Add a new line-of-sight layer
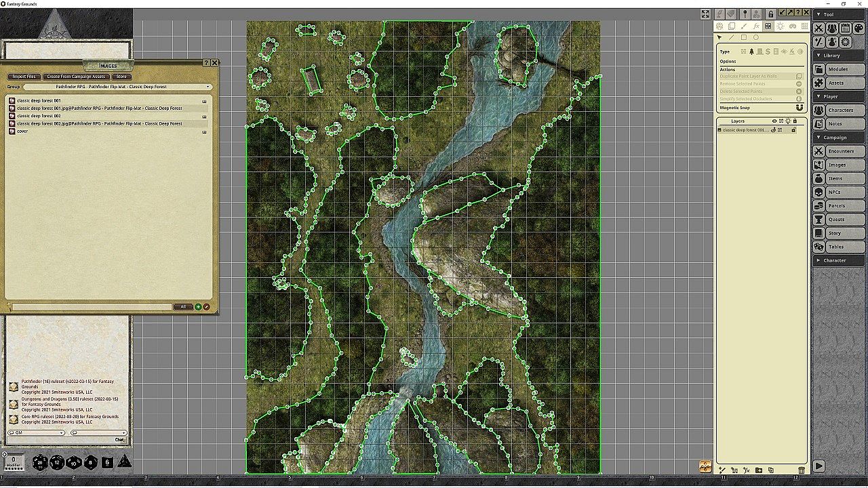 (734, 470)
